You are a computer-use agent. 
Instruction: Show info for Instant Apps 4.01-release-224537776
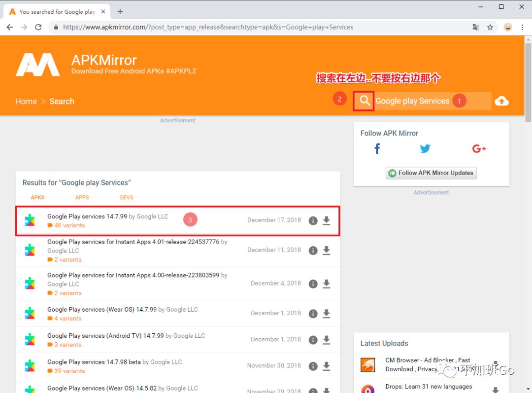pyautogui.click(x=313, y=250)
